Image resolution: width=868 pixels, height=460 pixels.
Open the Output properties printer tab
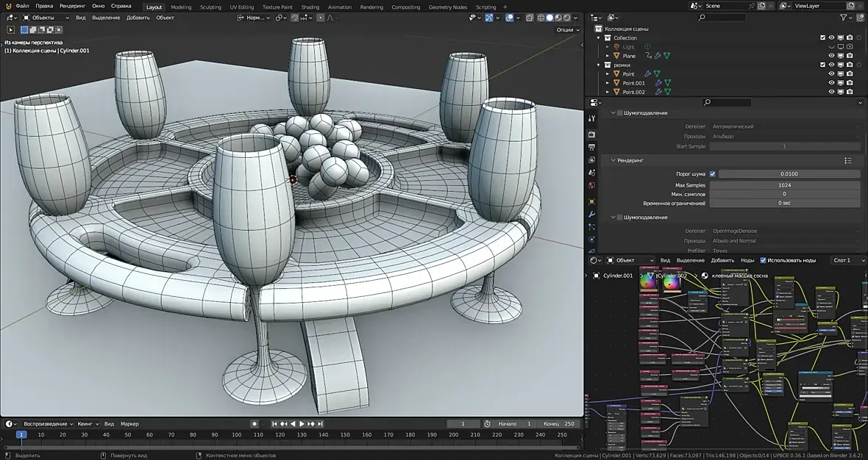591,147
